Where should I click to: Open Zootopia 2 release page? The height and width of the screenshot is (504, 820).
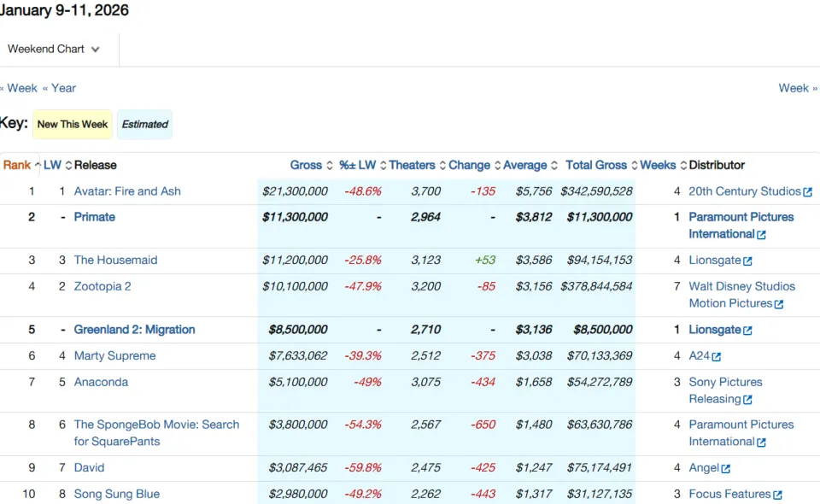(102, 286)
